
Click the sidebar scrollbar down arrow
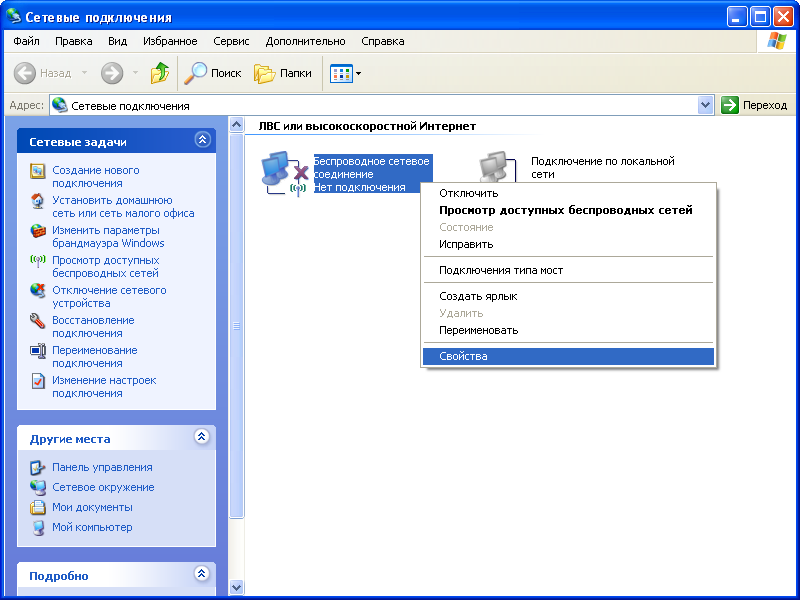point(236,587)
